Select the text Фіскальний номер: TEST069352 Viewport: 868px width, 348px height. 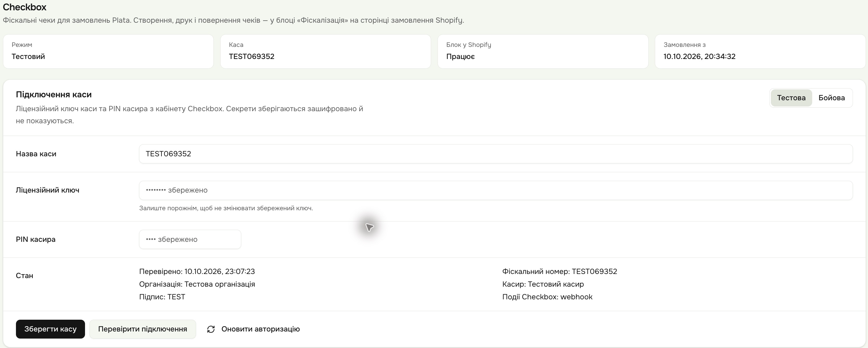coord(559,272)
